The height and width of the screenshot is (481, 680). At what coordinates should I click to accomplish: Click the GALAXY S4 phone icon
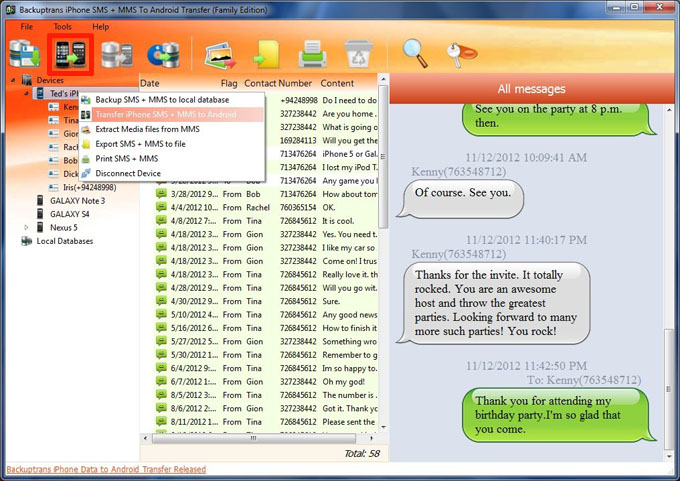click(x=40, y=214)
